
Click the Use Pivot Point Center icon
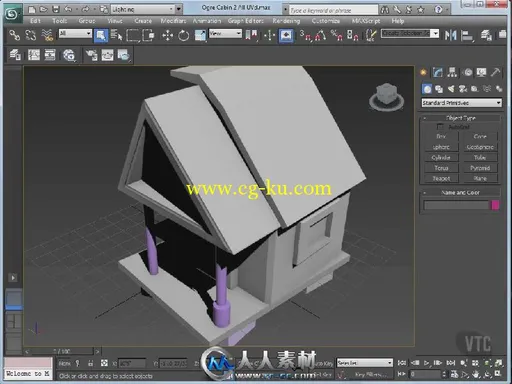tap(251, 35)
